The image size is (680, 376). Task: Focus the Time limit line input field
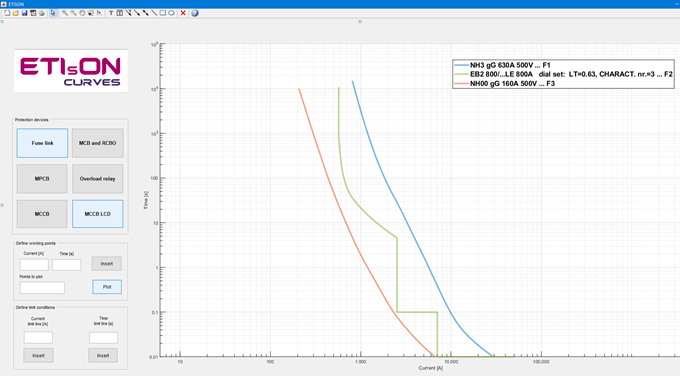click(x=103, y=337)
